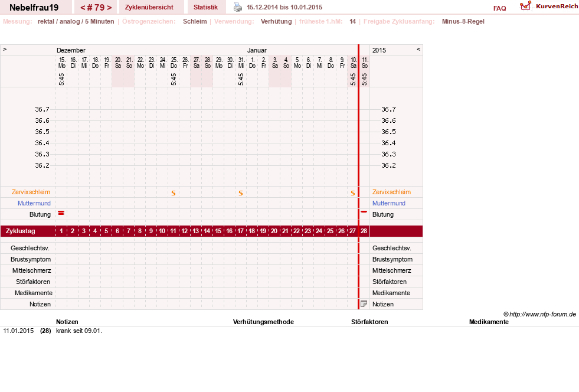Click date column 15. Mo

click(x=61, y=63)
